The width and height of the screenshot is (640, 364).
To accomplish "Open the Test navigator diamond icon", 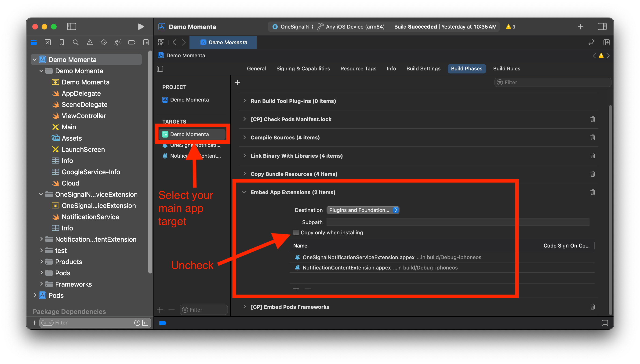I will tap(104, 43).
